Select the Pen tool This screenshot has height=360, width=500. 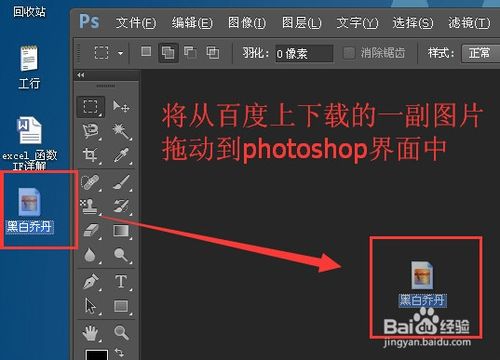click(90, 281)
